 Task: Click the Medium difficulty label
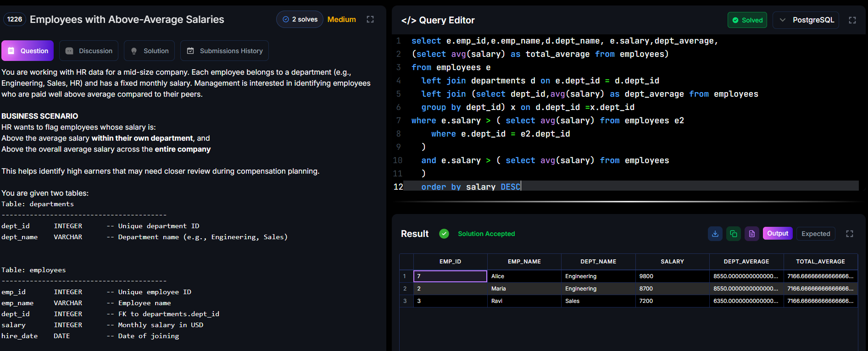(x=342, y=19)
